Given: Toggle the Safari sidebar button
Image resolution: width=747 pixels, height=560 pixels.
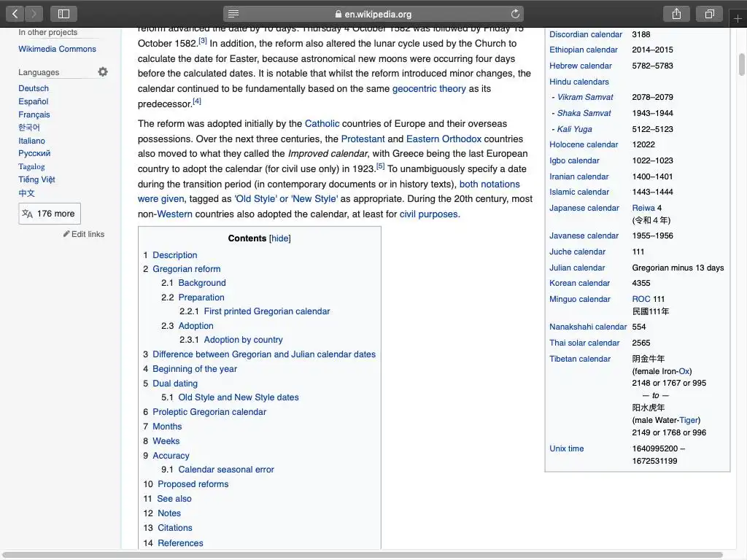Looking at the screenshot, I should coord(63,14).
